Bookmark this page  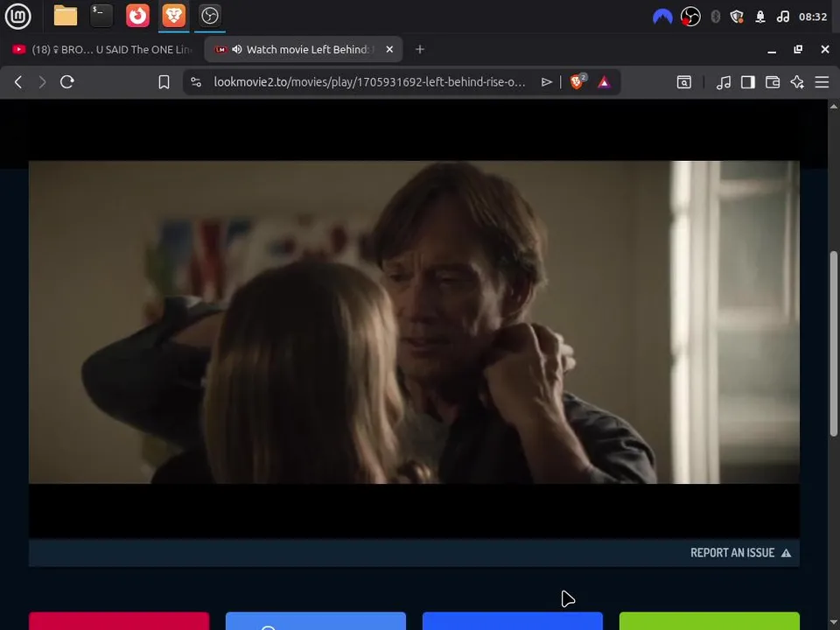click(164, 82)
